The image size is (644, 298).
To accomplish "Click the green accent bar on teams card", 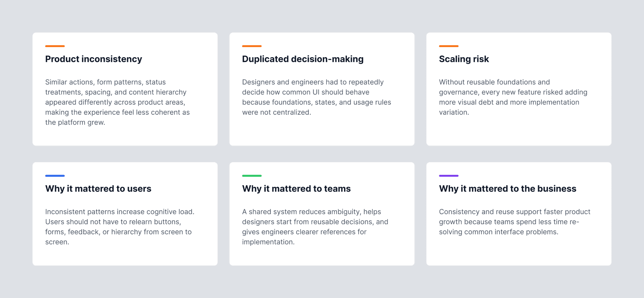I will [252, 176].
